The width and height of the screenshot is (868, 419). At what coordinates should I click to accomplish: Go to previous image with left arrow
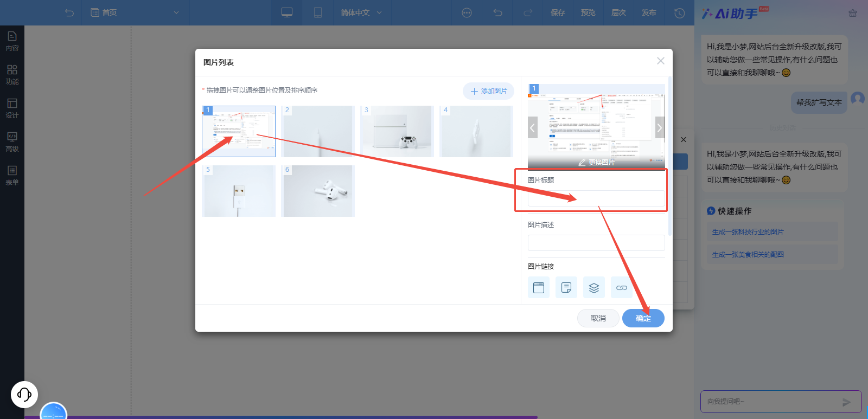coord(533,128)
